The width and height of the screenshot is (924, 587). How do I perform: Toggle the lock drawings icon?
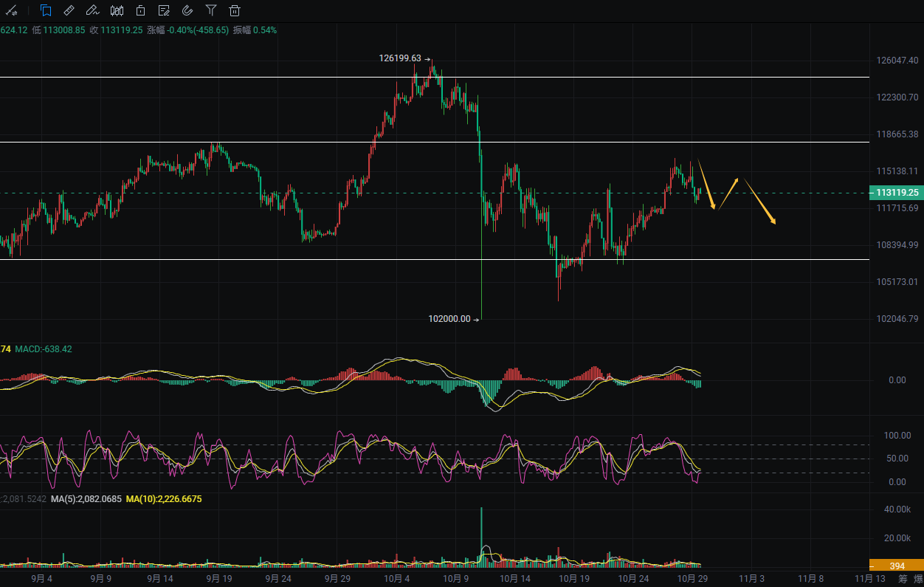[140, 10]
